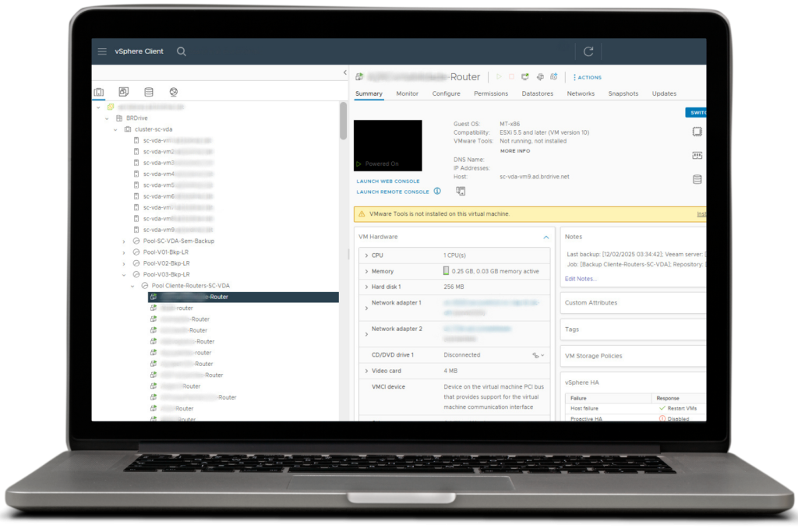
Task: Click the Power Off stop icon
Action: pos(511,77)
